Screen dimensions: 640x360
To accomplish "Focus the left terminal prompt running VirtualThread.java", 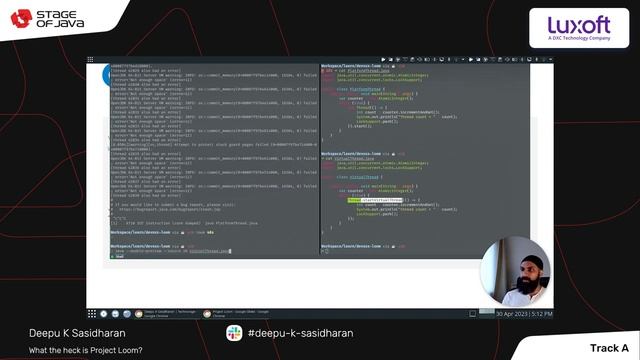I will click(171, 251).
